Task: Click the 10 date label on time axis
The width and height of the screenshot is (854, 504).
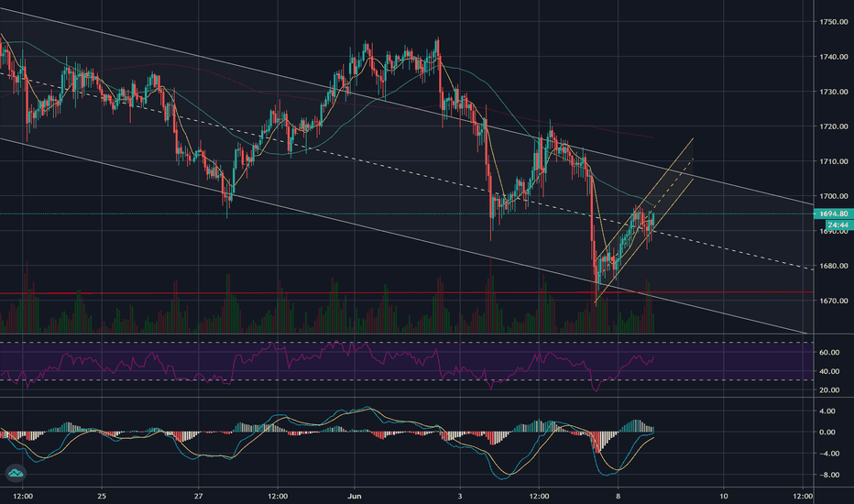Action: point(723,496)
